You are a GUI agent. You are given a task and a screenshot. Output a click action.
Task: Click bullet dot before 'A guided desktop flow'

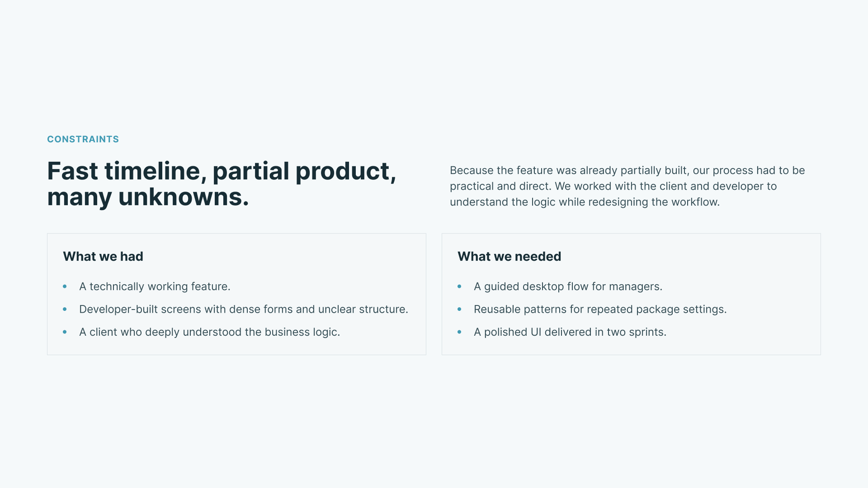pos(459,286)
